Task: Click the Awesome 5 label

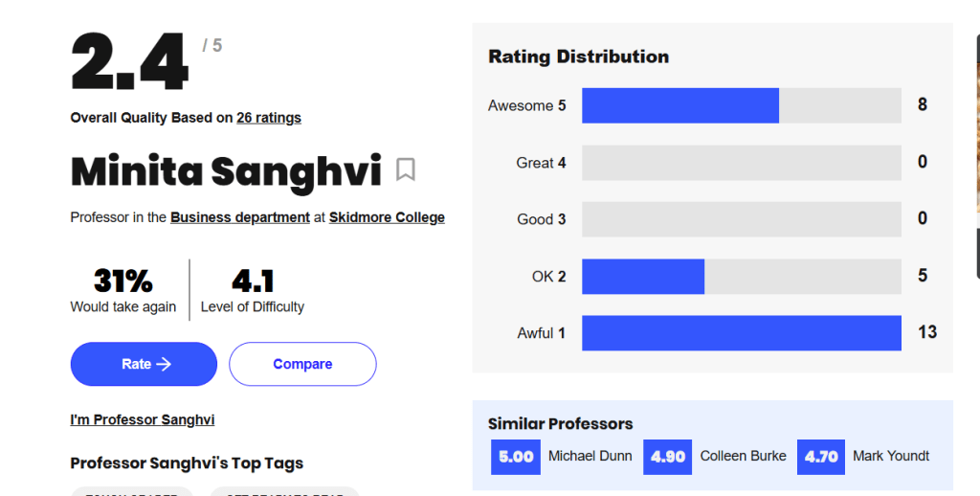Action: point(526,105)
